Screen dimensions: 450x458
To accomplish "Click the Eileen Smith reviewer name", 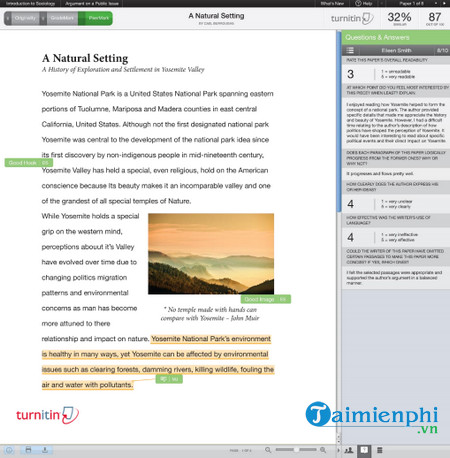I will coord(396,50).
